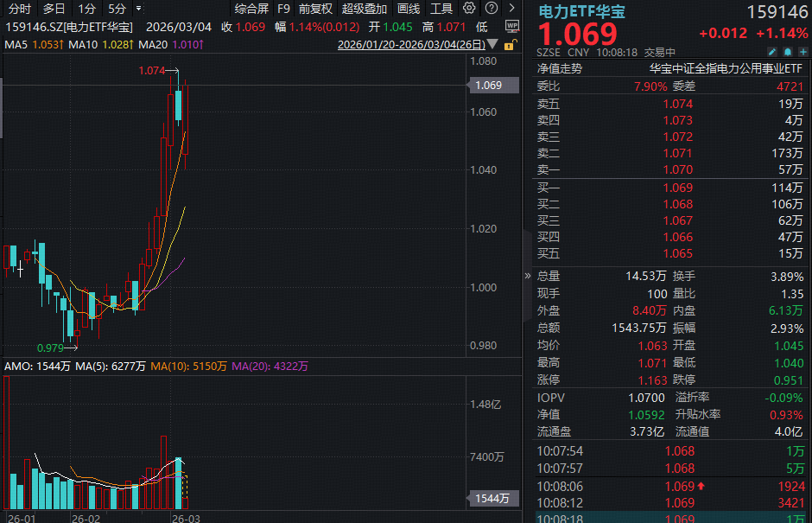Screen dimensions: 812x523
Task: Click the 卖一 price 1.070 entry
Action: click(x=677, y=169)
